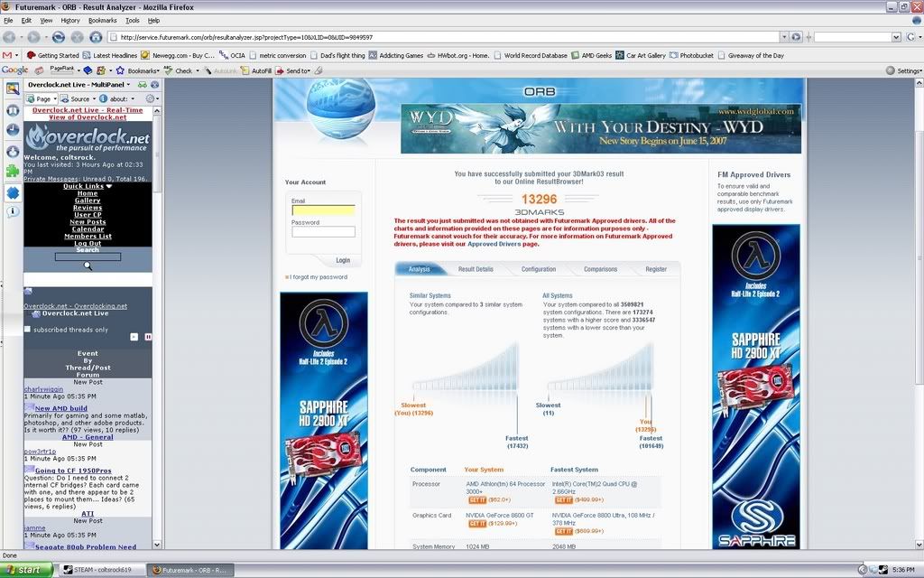Stop loading with the Stop button
This screenshot has height=578, width=924.
click(78, 36)
